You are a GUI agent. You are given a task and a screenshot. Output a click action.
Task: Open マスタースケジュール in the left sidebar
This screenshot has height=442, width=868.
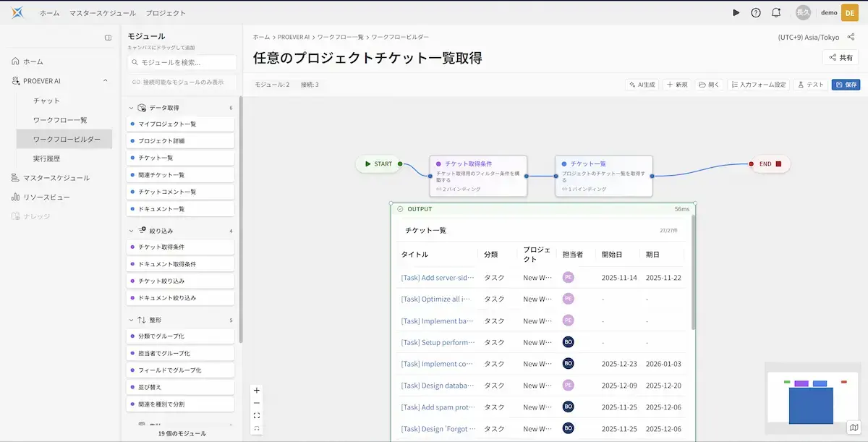(x=56, y=177)
